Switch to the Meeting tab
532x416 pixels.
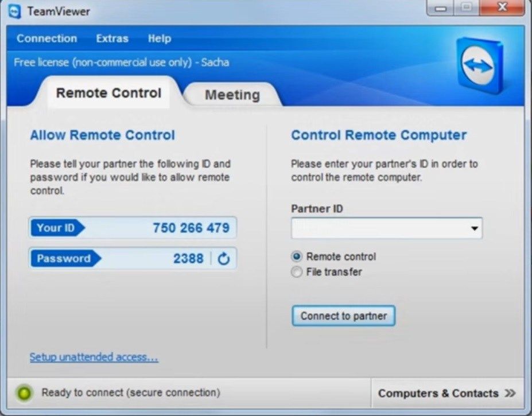(x=232, y=95)
